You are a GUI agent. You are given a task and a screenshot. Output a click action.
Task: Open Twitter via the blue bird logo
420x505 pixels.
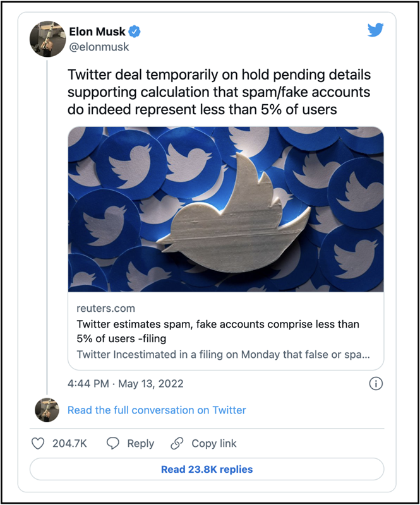(x=376, y=30)
